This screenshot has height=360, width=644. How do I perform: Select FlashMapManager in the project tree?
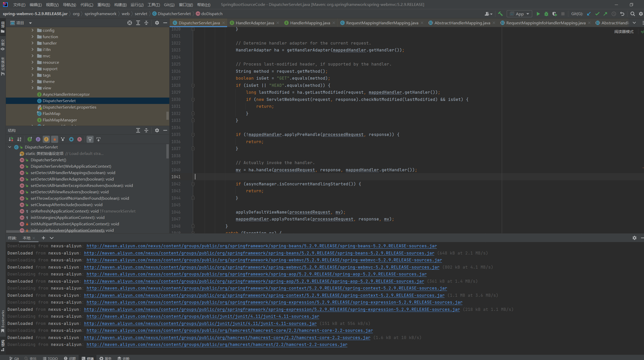(x=60, y=120)
